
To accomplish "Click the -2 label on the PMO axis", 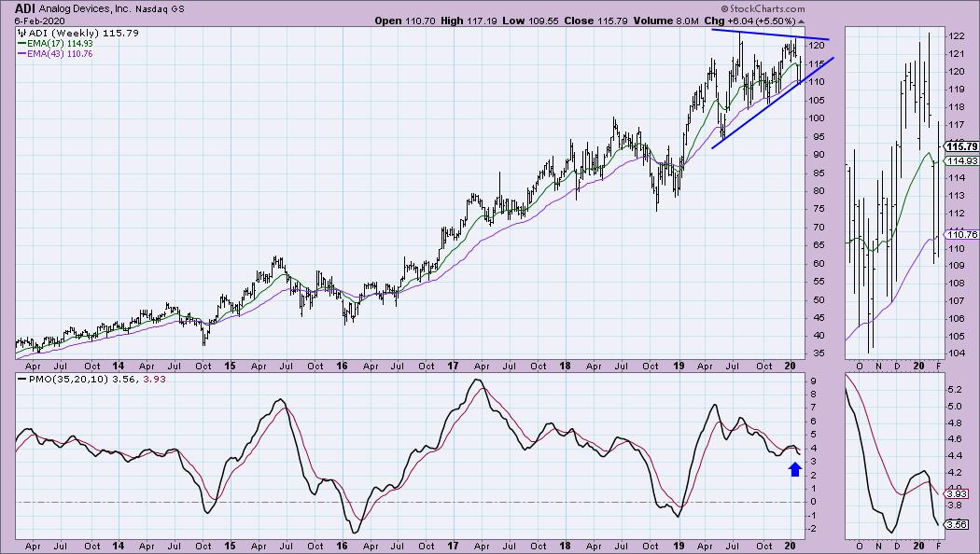I will coord(812,529).
